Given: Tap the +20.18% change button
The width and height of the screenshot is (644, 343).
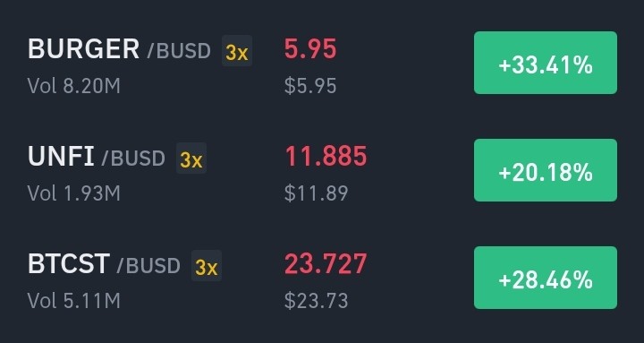Looking at the screenshot, I should (546, 170).
